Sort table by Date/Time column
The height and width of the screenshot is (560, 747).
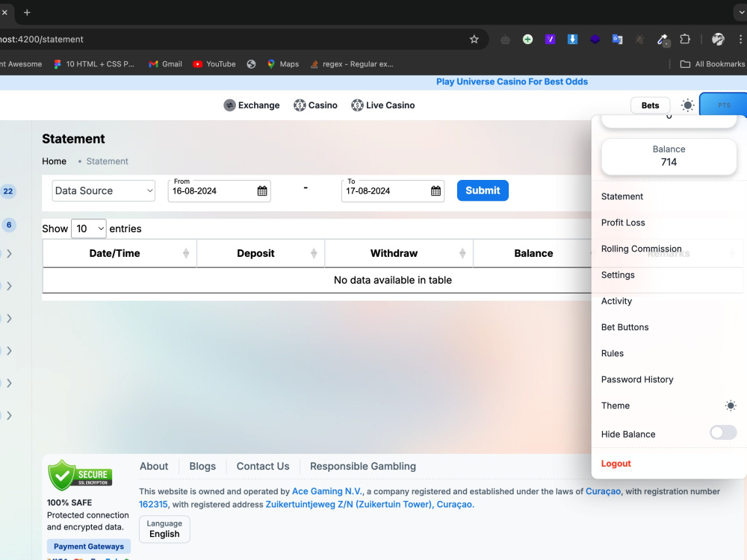click(x=120, y=253)
